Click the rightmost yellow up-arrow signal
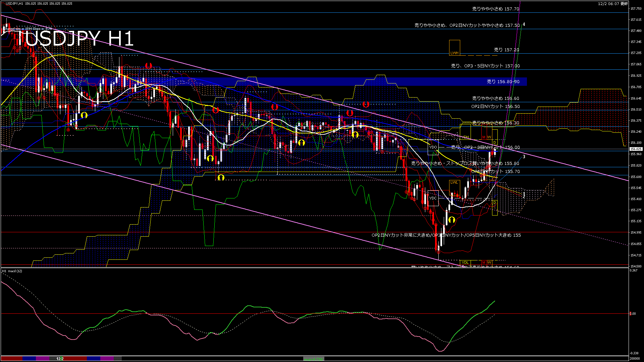 [451, 220]
